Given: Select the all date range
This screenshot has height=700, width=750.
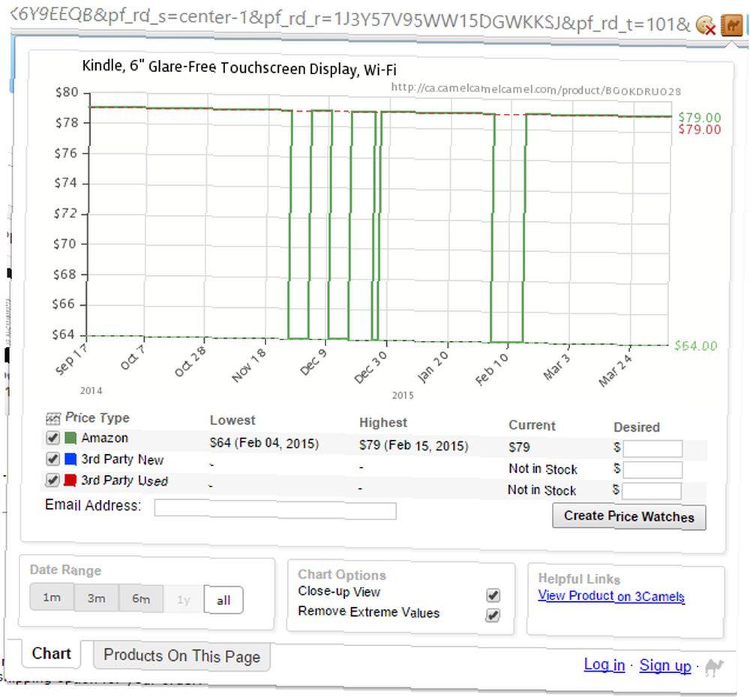Looking at the screenshot, I should [223, 600].
